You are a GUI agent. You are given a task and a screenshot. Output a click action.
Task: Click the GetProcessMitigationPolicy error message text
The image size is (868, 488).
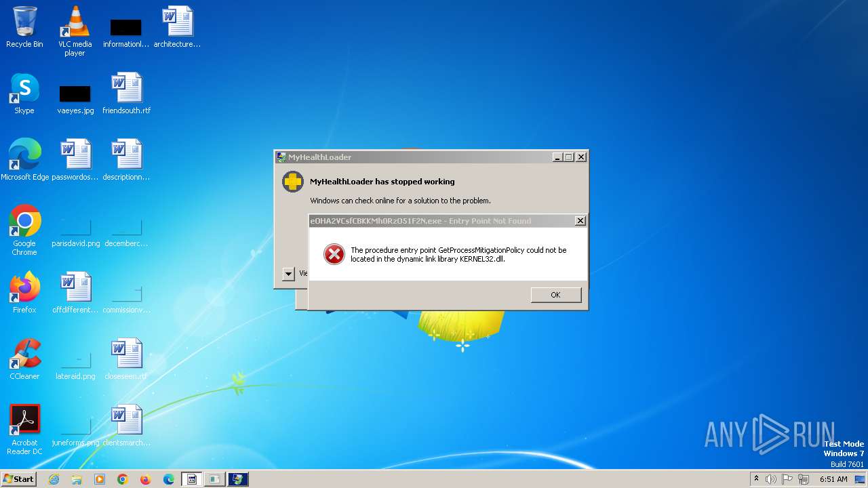[x=458, y=254]
